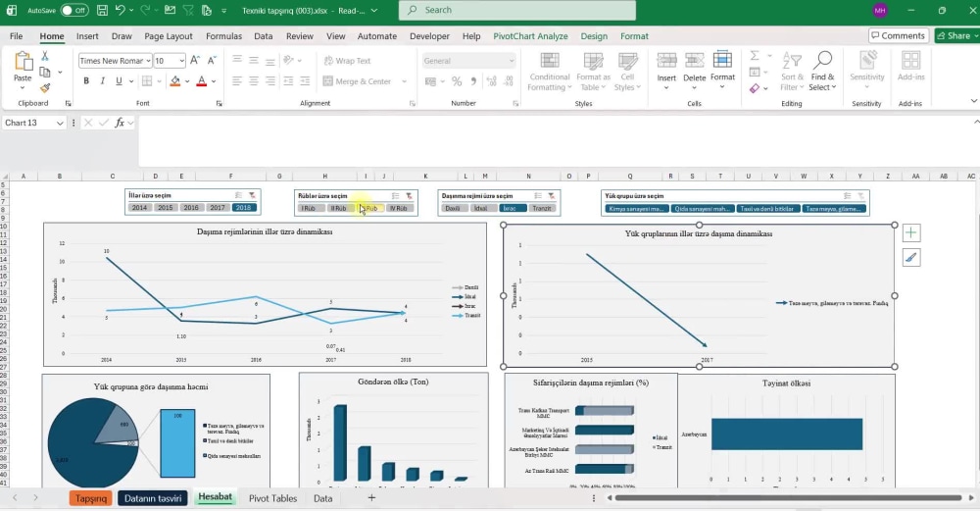The height and width of the screenshot is (511, 980).
Task: Add a new sheet with plus button
Action: (x=371, y=498)
